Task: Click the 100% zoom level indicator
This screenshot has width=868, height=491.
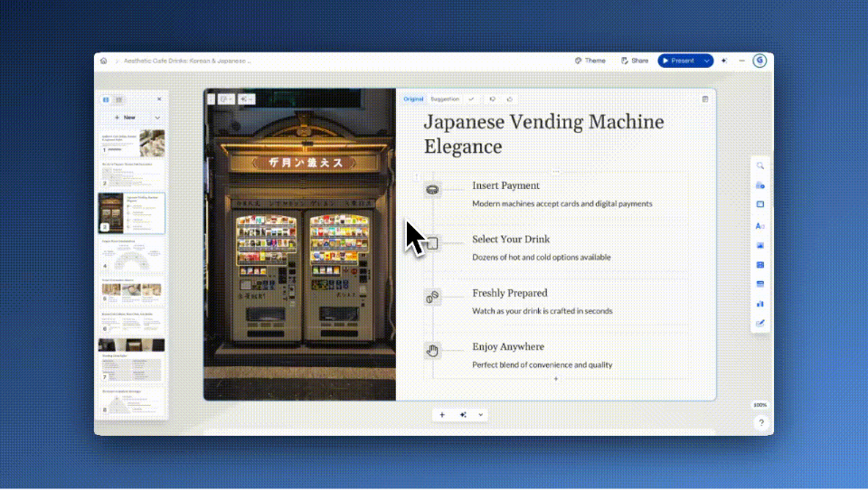Action: point(760,405)
